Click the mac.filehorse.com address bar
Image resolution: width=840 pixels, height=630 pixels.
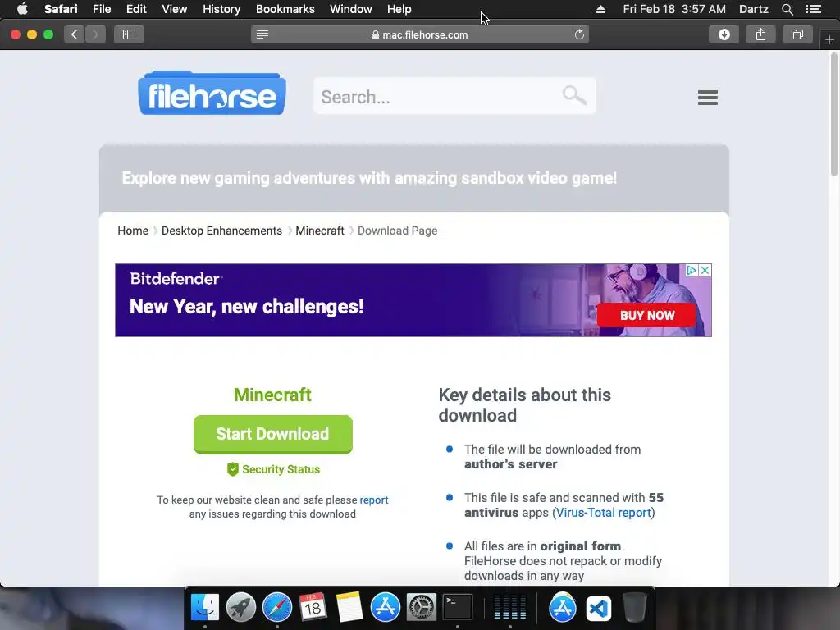click(420, 34)
